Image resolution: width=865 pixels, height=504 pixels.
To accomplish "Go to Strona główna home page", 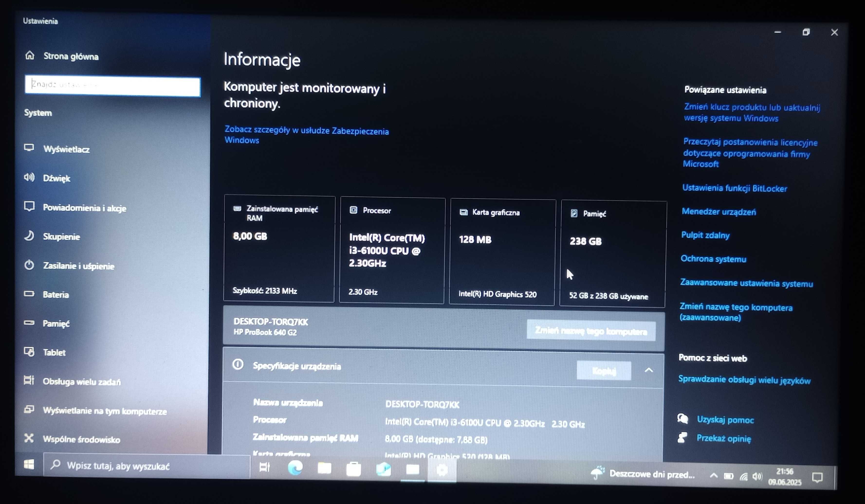I will click(x=62, y=56).
